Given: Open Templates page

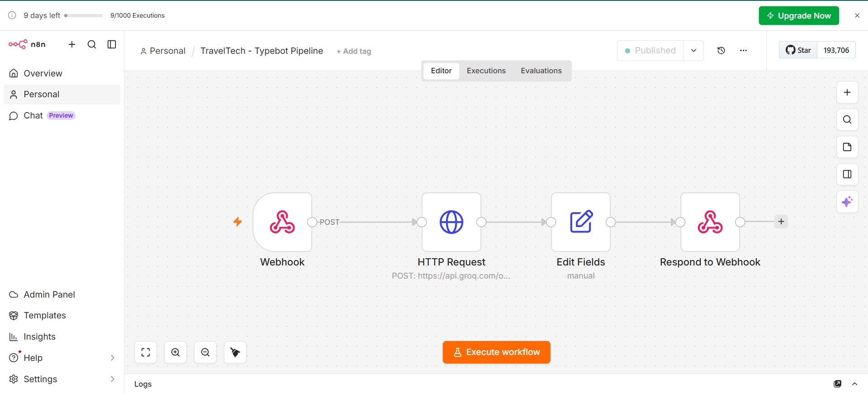Looking at the screenshot, I should point(62,316).
